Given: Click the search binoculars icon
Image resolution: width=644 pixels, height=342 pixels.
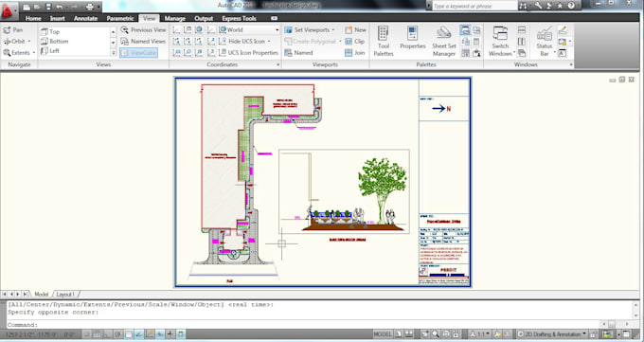Looking at the screenshot, I should pos(523,6).
